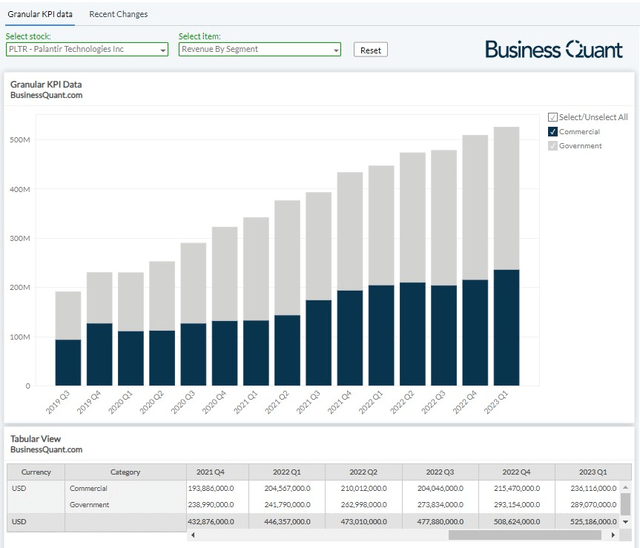Uncheck the Commercial series checkbox
The height and width of the screenshot is (548, 640).
553,131
